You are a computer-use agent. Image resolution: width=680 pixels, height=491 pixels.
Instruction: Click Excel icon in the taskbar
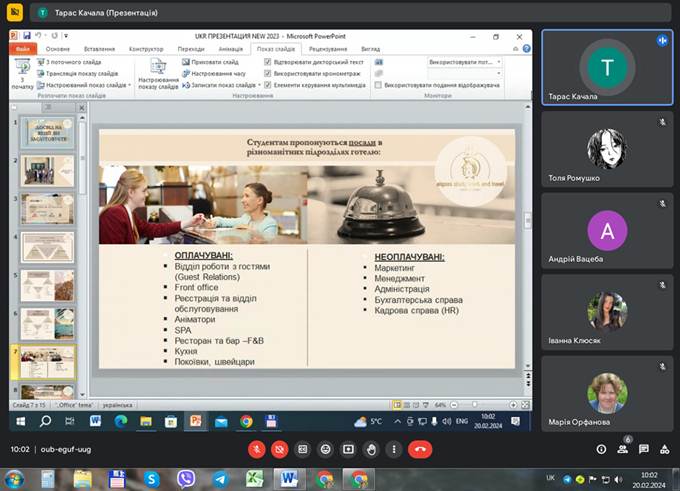click(x=255, y=479)
